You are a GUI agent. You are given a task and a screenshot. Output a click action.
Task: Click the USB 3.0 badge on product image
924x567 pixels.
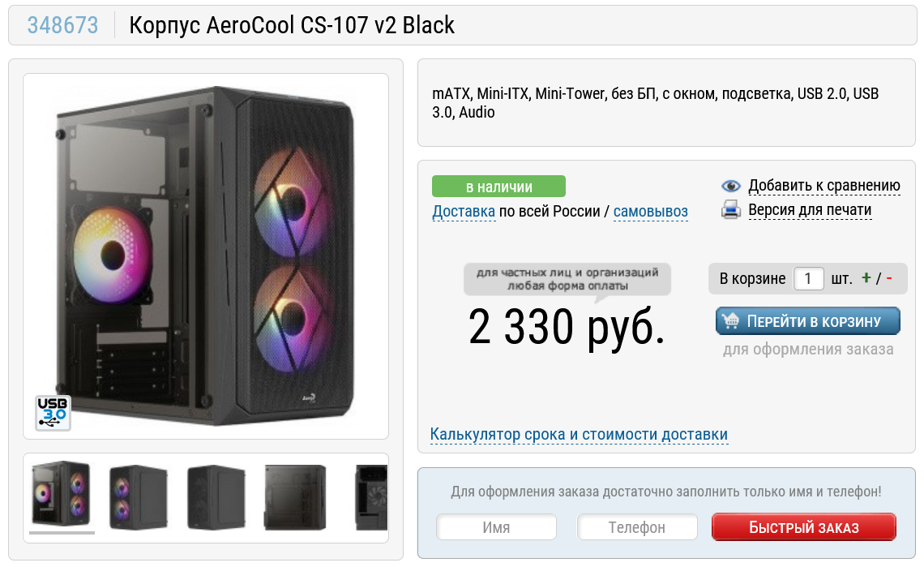[53, 412]
